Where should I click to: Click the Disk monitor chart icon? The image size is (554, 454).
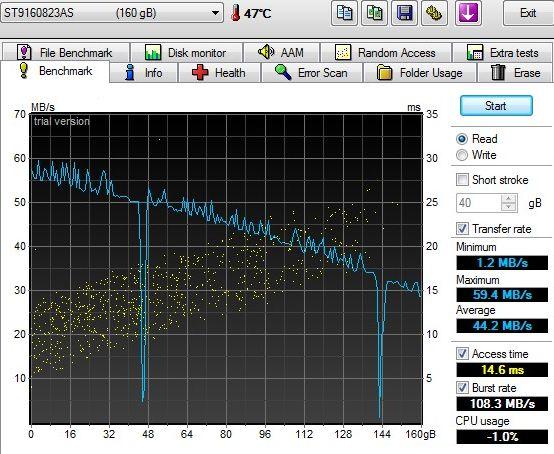point(153,52)
